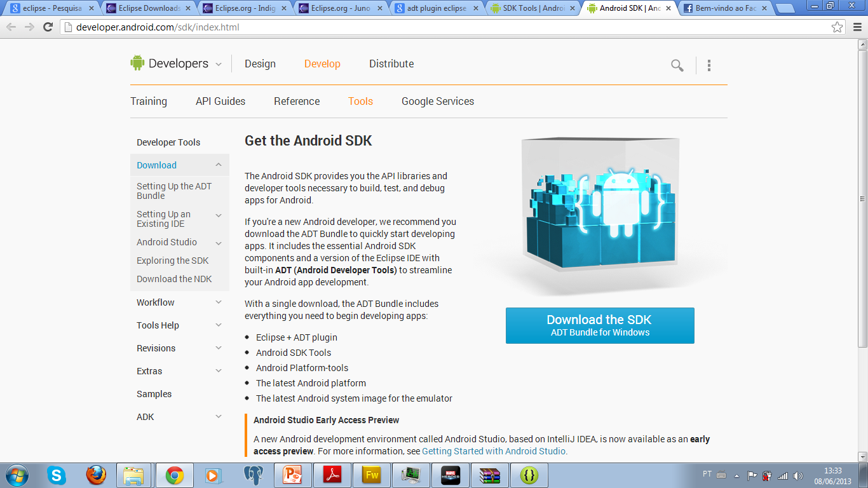868x488 pixels.
Task: Open Chrome's main menu icon
Action: (857, 27)
